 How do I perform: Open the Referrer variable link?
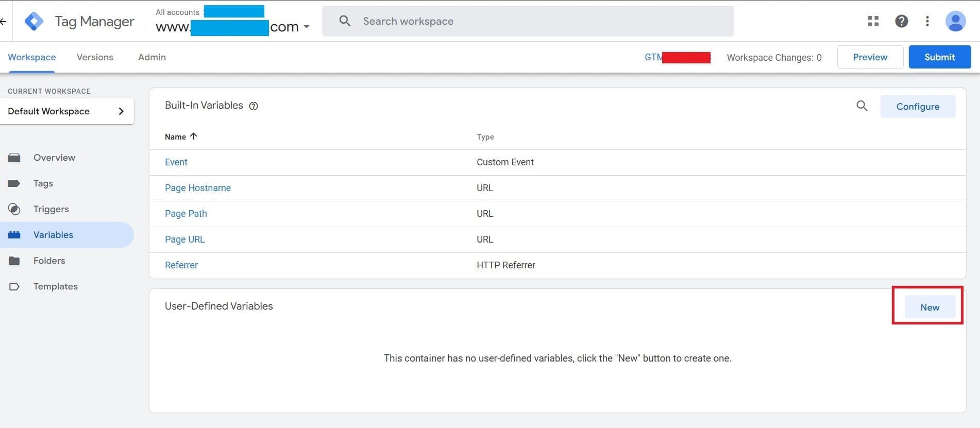coord(181,265)
